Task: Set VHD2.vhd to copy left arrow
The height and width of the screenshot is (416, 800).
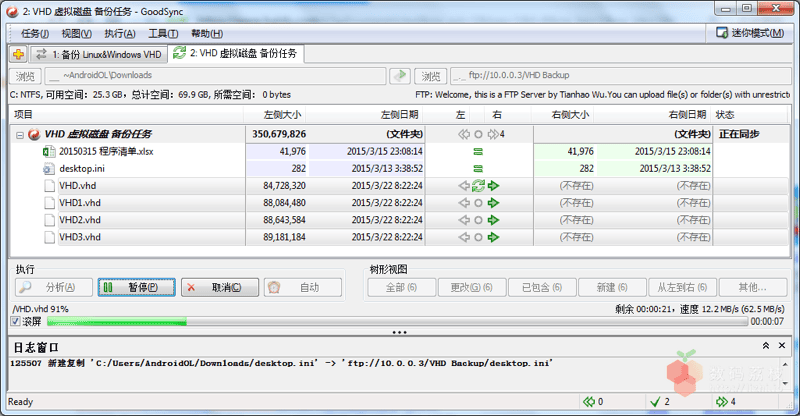Action: [464, 220]
